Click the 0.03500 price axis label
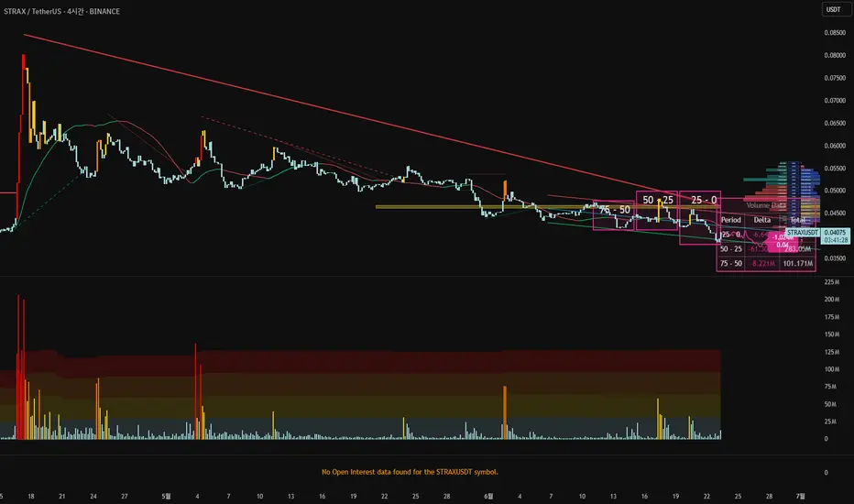Image resolution: width=854 pixels, height=504 pixels. click(x=835, y=258)
